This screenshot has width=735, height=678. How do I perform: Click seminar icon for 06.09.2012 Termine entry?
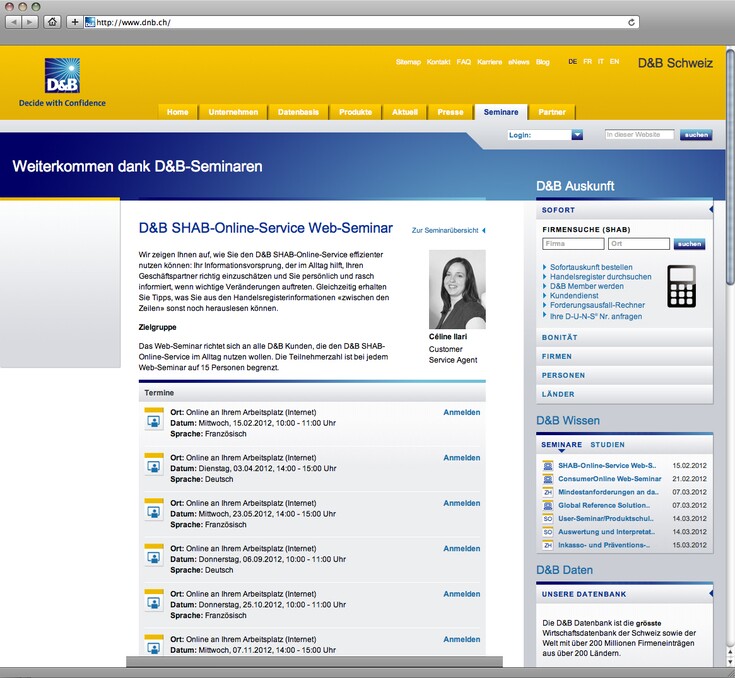click(x=154, y=554)
